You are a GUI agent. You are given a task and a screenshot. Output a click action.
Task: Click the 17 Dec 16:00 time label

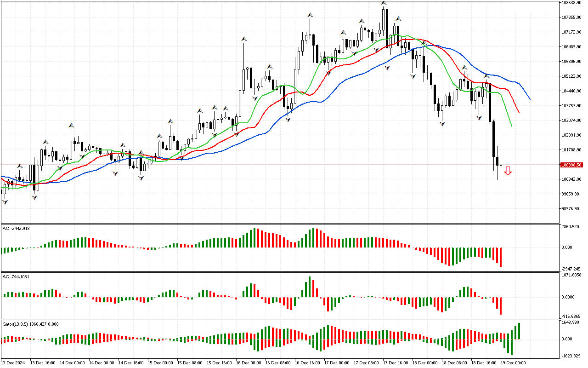(396, 362)
